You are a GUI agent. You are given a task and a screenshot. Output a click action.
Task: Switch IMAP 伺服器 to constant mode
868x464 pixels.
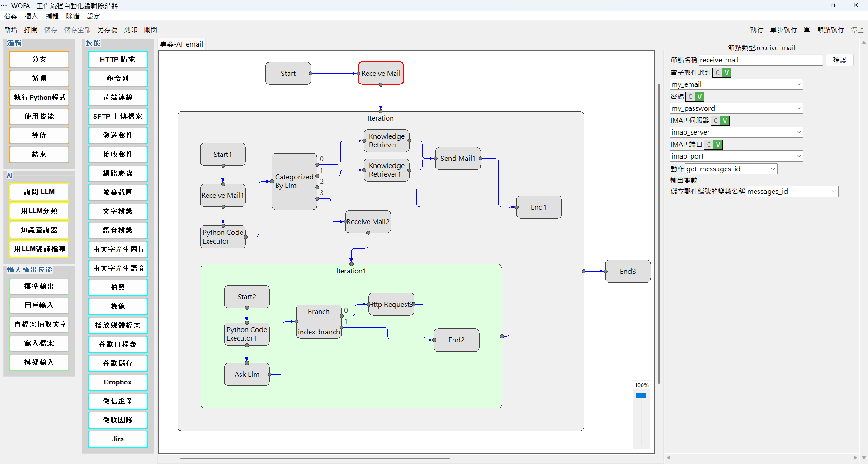[716, 120]
